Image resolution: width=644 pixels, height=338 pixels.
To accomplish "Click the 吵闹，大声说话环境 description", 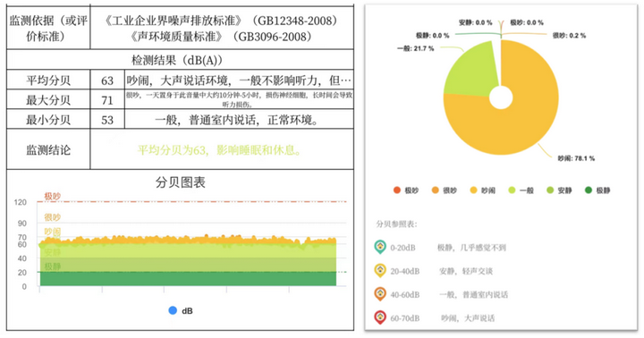I will (x=239, y=80).
